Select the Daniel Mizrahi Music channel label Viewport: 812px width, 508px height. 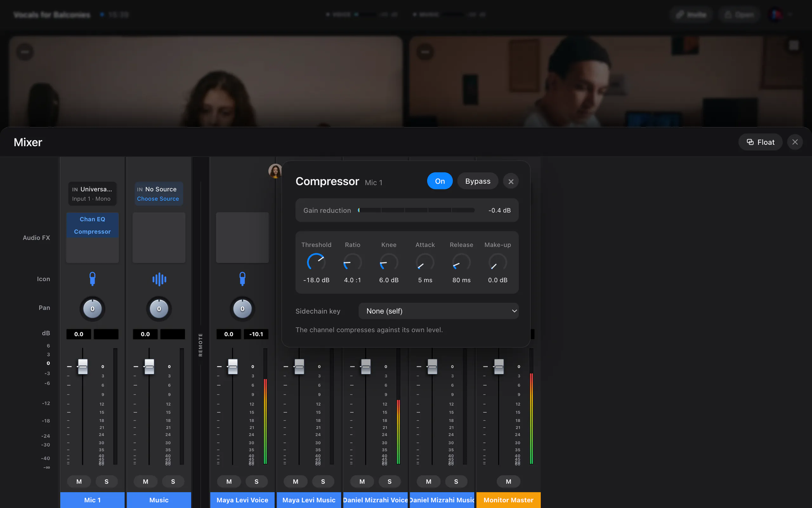pos(442,500)
